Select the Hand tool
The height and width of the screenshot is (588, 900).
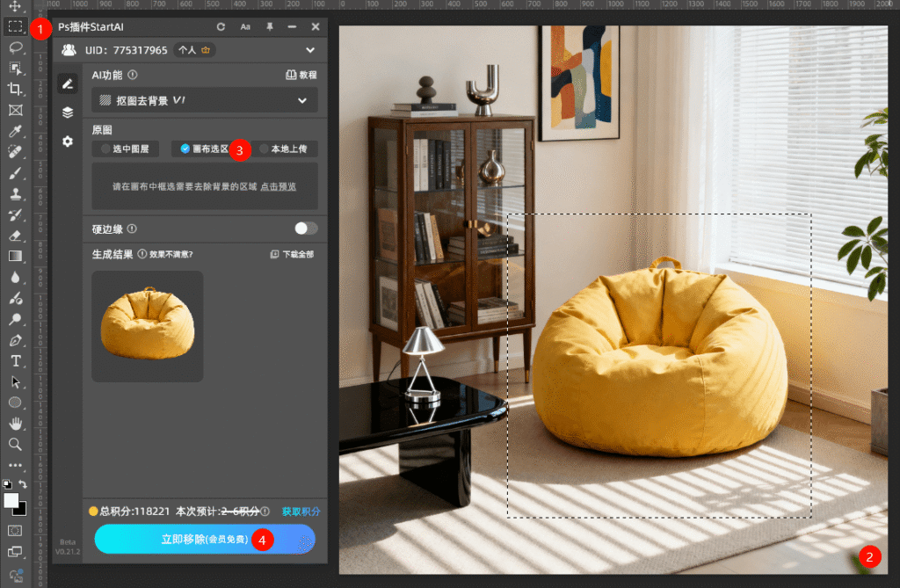(15, 424)
